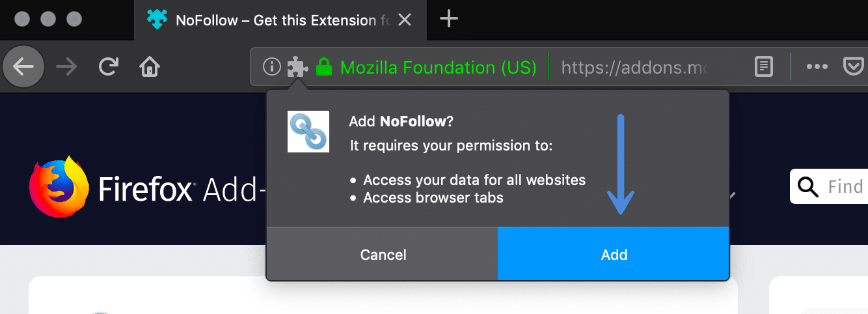Click the green padlock security icon

pos(323,66)
